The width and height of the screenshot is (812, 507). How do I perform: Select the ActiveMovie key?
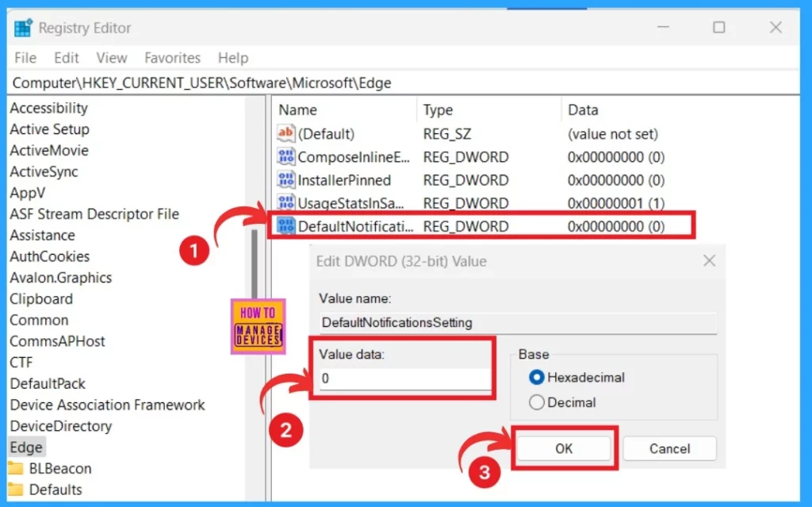pos(49,150)
